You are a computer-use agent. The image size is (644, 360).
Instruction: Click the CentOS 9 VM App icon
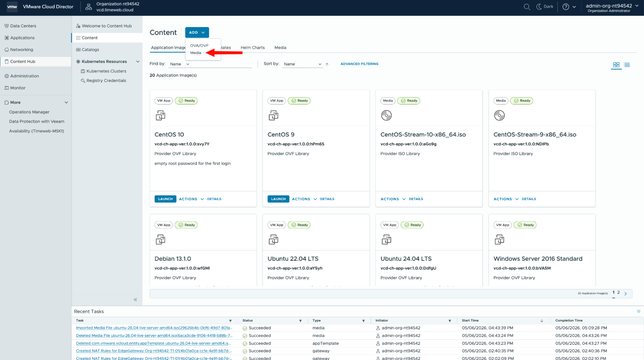pyautogui.click(x=274, y=115)
